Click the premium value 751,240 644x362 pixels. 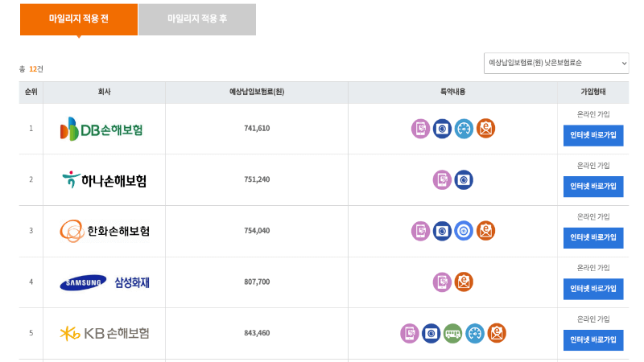[257, 179]
